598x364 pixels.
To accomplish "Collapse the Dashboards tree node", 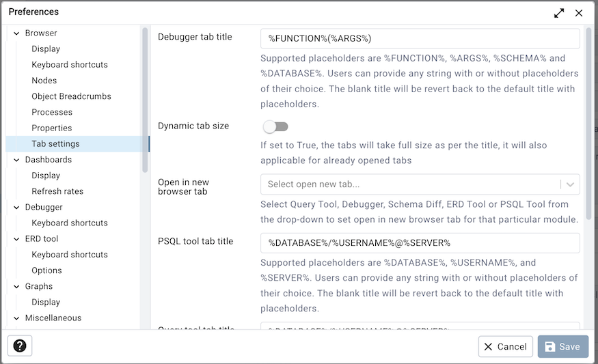I will (x=16, y=160).
